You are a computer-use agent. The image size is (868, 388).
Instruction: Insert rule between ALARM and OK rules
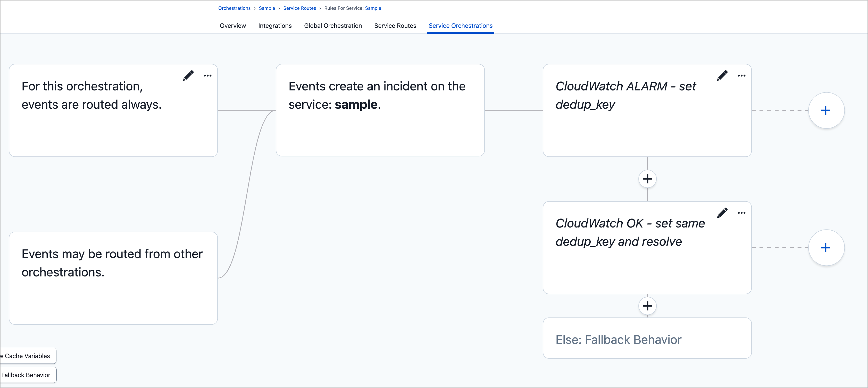click(x=647, y=179)
